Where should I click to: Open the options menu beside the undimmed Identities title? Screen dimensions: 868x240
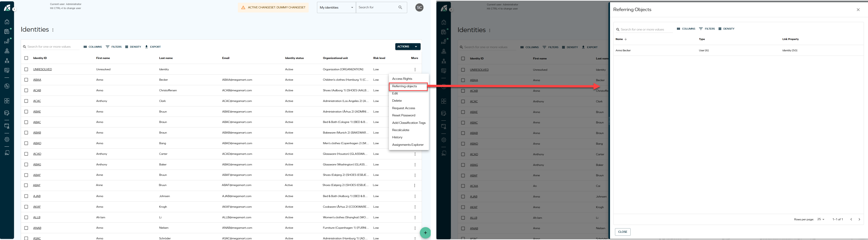pos(53,30)
